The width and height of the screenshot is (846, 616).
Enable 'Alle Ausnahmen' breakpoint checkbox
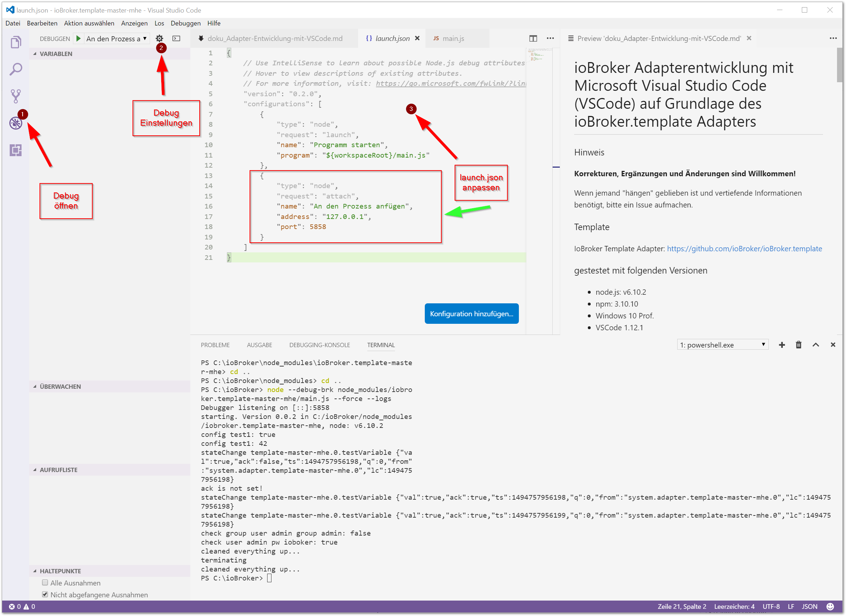click(x=45, y=583)
